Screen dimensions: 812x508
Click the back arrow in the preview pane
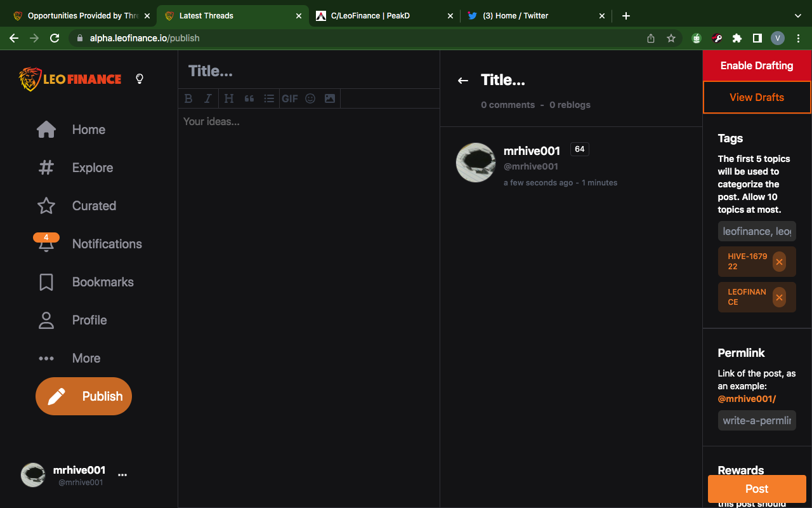[463, 81]
